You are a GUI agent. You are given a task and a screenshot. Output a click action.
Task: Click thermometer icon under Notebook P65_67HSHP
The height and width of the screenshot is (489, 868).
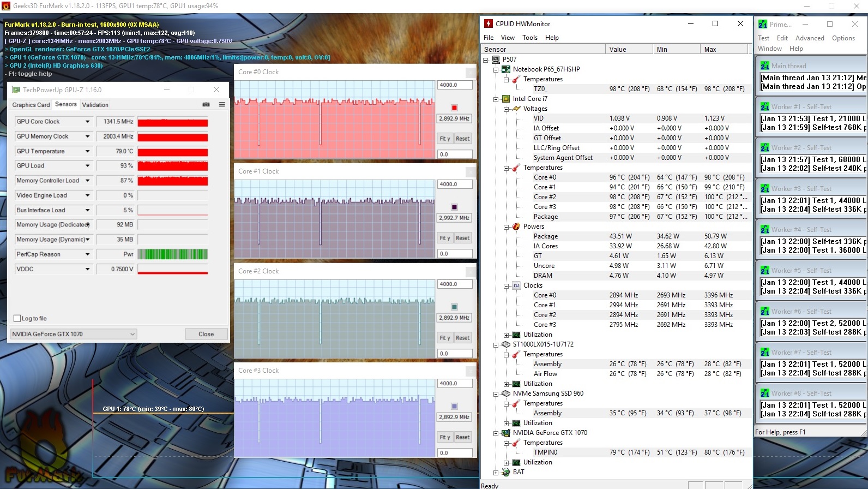(516, 79)
